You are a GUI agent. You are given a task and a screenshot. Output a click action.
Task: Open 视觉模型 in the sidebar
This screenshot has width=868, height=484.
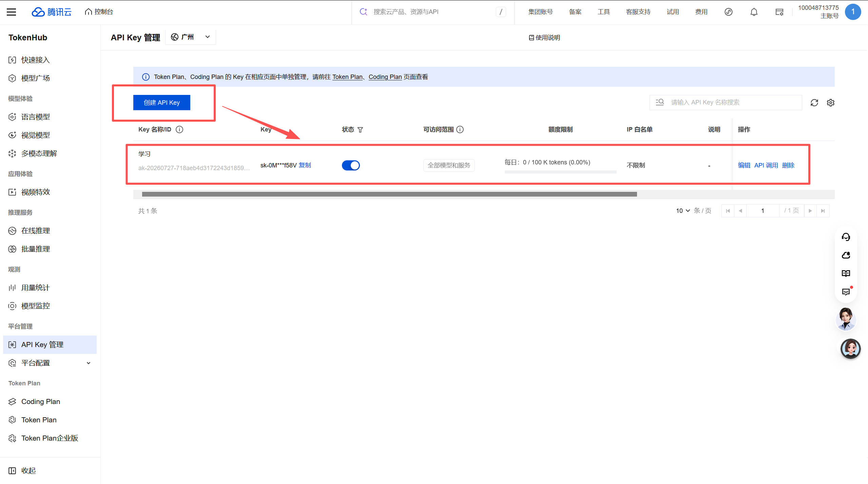[50, 135]
